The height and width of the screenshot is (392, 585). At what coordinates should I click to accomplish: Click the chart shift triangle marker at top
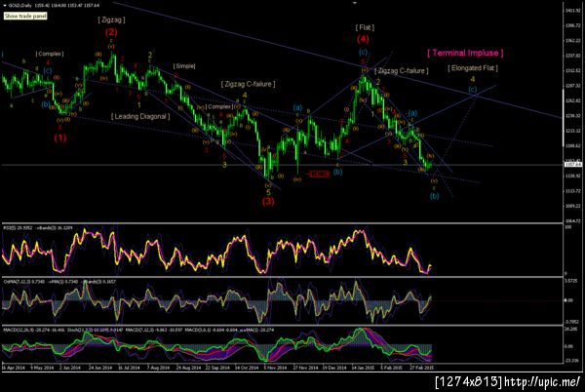(x=355, y=3)
